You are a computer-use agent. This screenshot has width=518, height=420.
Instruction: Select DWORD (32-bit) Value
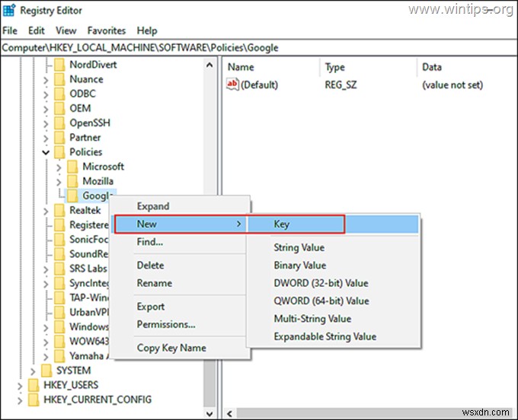coord(334,283)
